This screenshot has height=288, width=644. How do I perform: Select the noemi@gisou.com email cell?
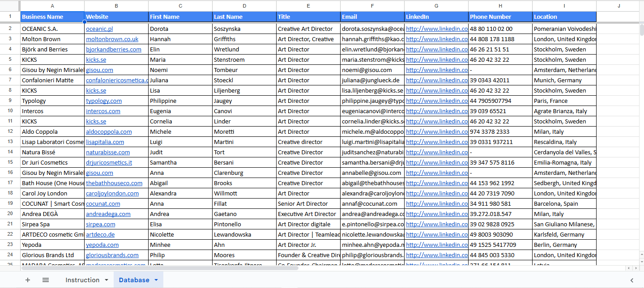tap(372, 70)
